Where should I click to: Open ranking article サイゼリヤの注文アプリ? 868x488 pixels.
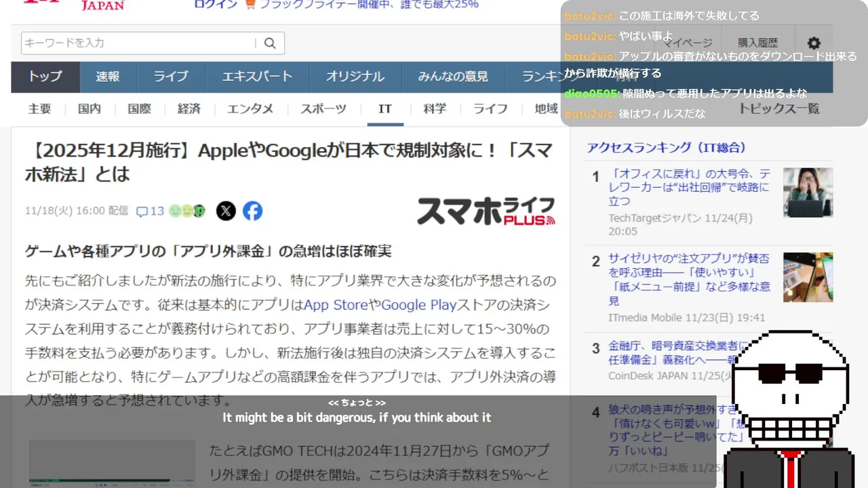690,279
